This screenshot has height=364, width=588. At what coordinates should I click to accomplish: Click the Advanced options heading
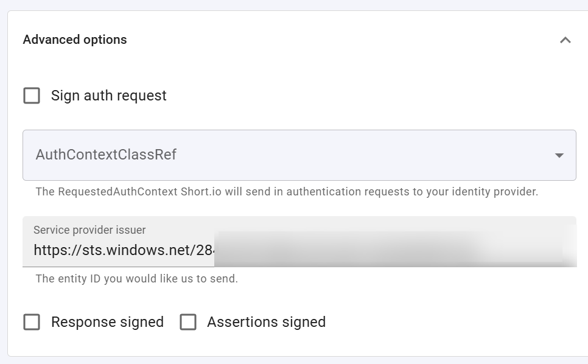tap(75, 40)
